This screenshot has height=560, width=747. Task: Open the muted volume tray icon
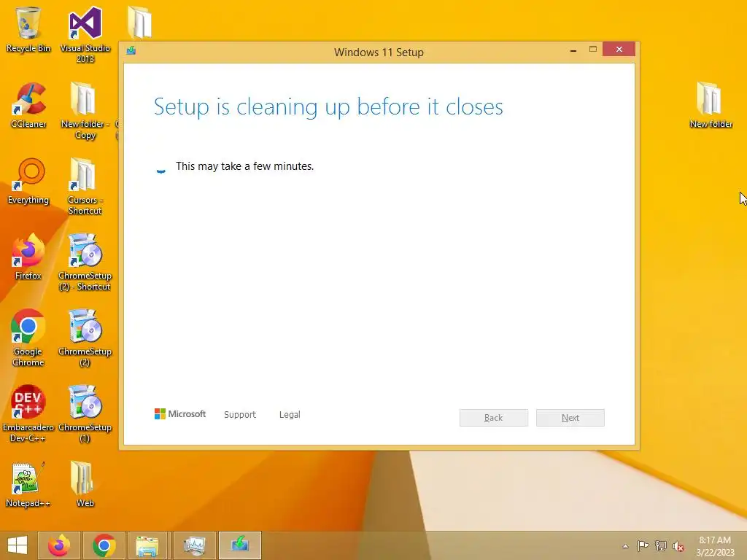click(x=678, y=546)
